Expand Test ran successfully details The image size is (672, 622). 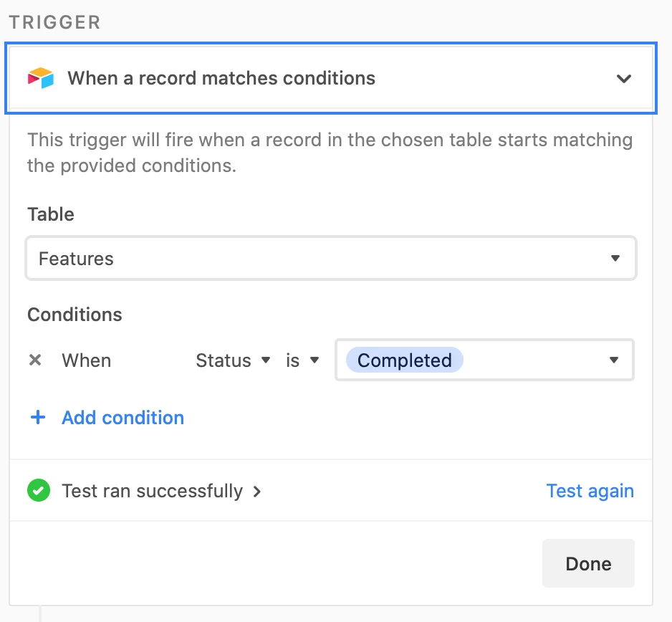point(152,491)
